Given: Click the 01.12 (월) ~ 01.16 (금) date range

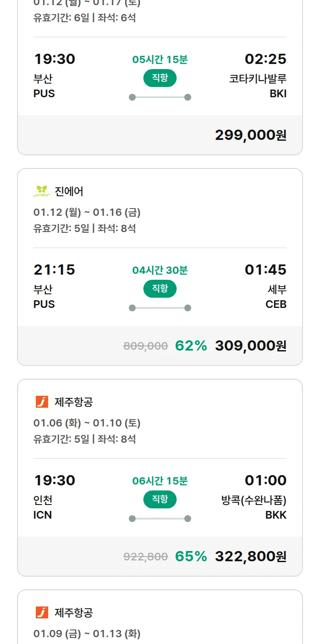Looking at the screenshot, I should point(87,212).
